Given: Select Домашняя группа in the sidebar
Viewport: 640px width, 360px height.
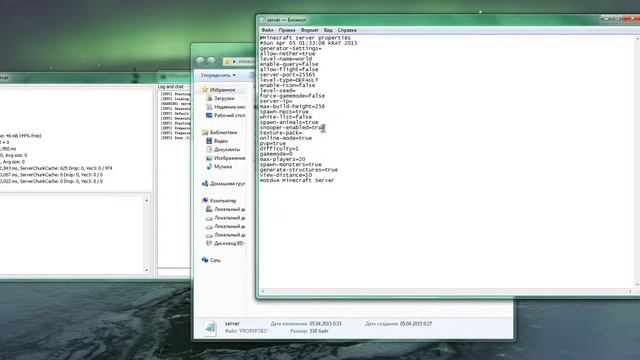Looking at the screenshot, I should [x=228, y=184].
